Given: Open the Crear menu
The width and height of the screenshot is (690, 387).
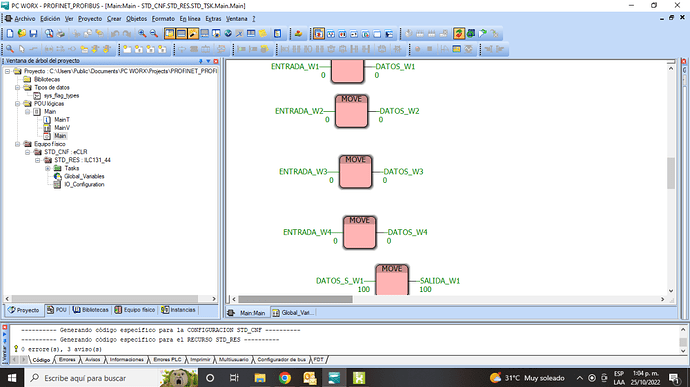Looking at the screenshot, I should click(x=114, y=18).
